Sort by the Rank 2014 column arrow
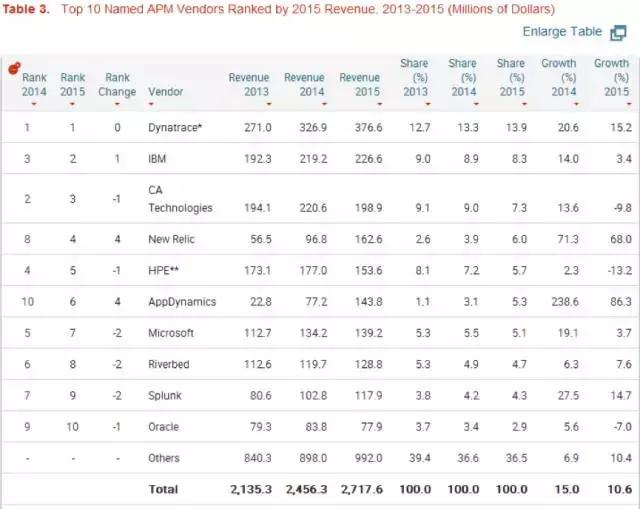The image size is (640, 509). pos(34,104)
